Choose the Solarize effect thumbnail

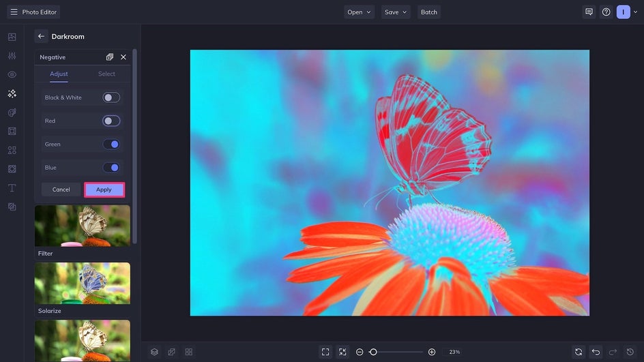click(83, 283)
